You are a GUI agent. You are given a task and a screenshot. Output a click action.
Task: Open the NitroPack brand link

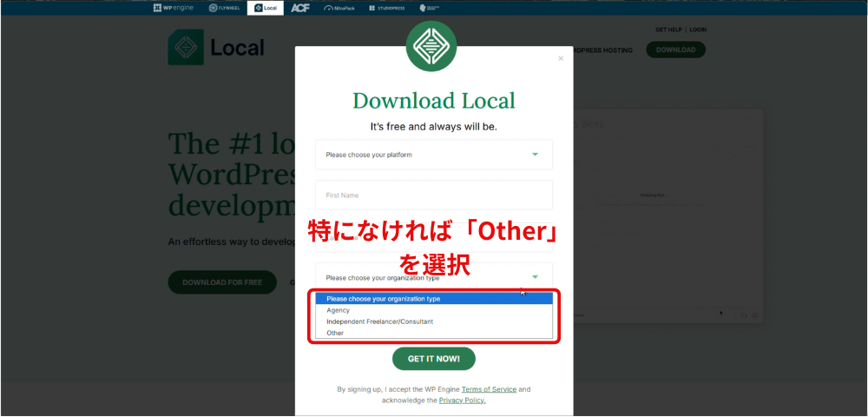339,8
